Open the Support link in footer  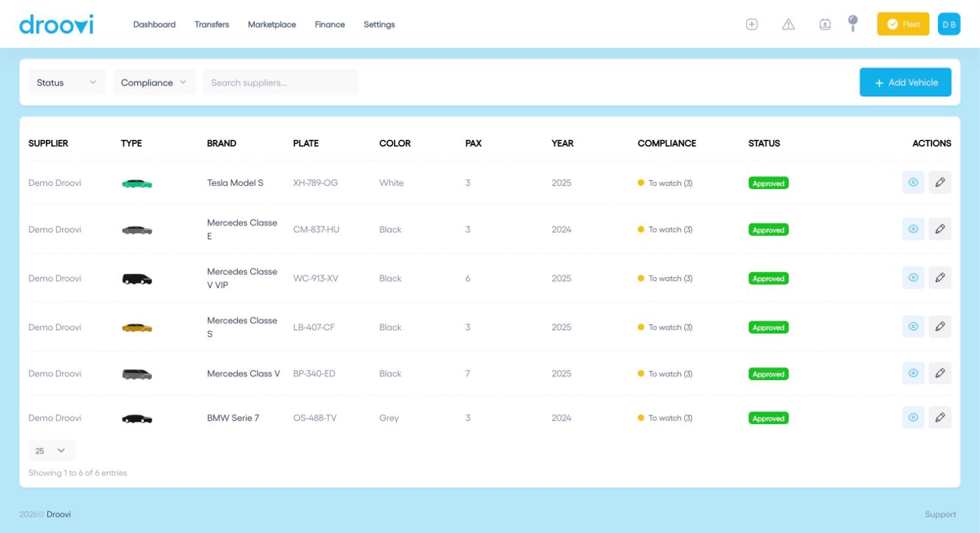pyautogui.click(x=941, y=514)
